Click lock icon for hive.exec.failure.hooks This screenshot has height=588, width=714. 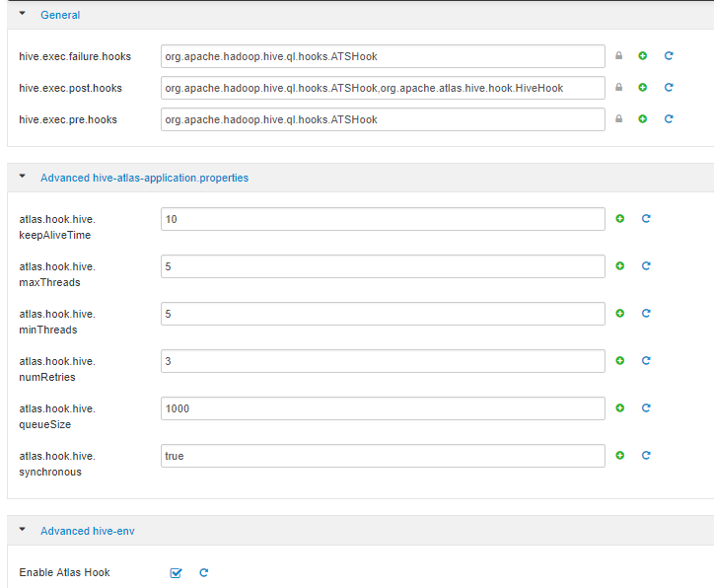619,56
